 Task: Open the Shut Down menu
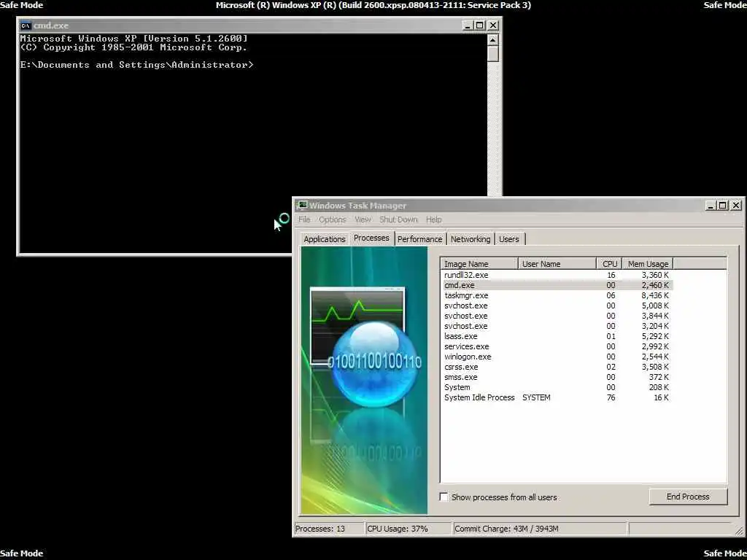[x=398, y=219]
